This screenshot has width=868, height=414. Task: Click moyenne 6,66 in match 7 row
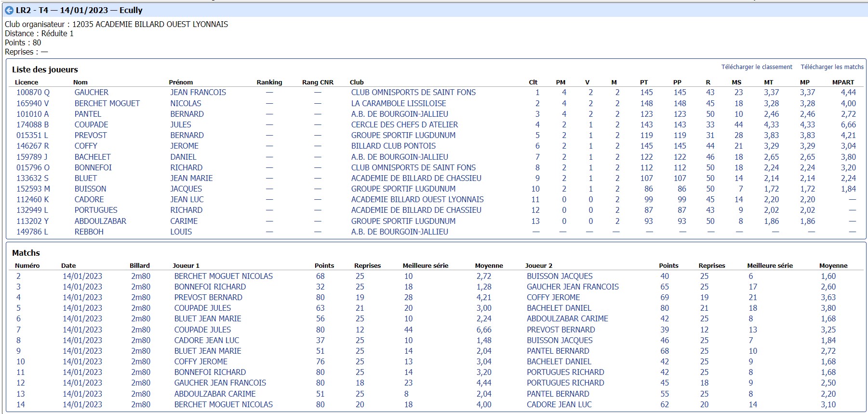tap(484, 330)
